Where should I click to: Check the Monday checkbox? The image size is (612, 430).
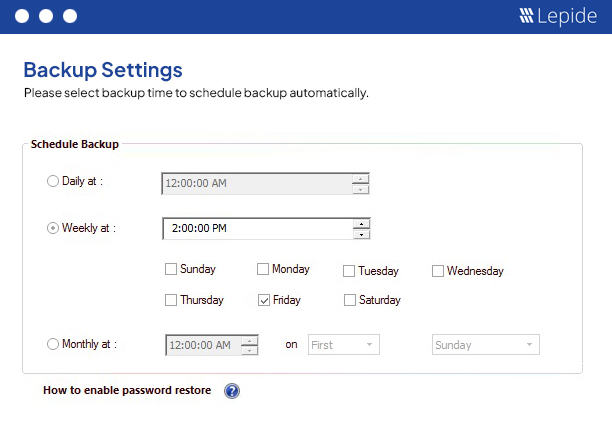pyautogui.click(x=263, y=269)
